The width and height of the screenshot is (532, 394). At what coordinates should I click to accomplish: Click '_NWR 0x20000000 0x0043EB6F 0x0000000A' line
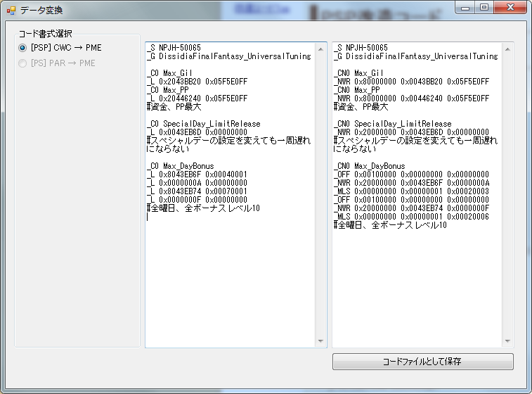412,183
